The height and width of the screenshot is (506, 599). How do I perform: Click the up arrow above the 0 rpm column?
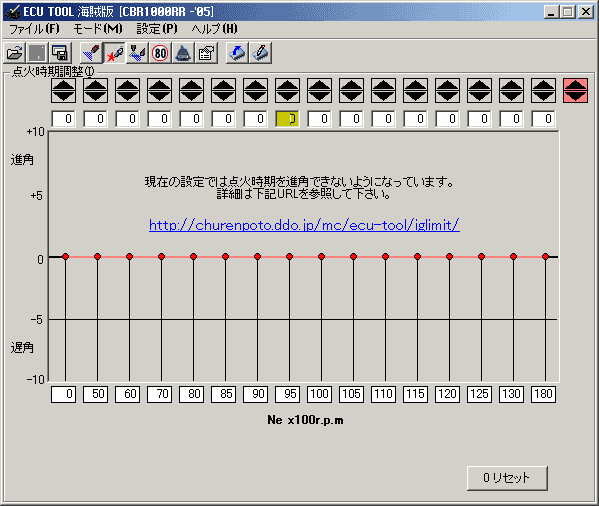click(63, 84)
